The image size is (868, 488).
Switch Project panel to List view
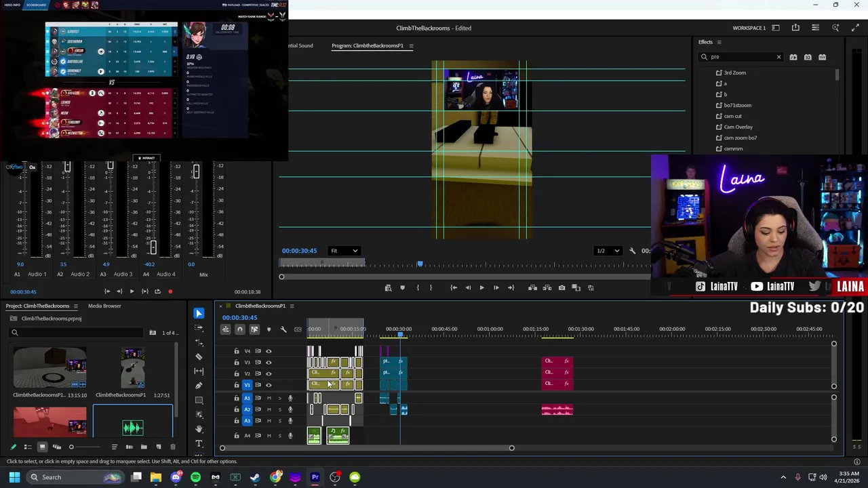[28, 447]
